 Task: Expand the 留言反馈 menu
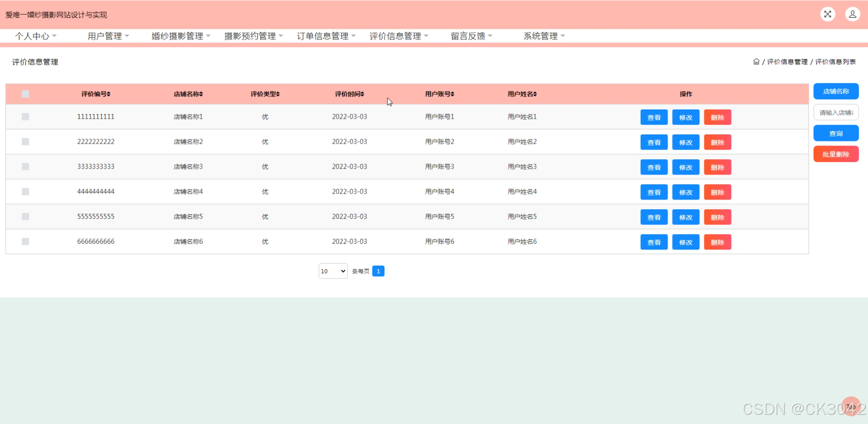click(472, 36)
